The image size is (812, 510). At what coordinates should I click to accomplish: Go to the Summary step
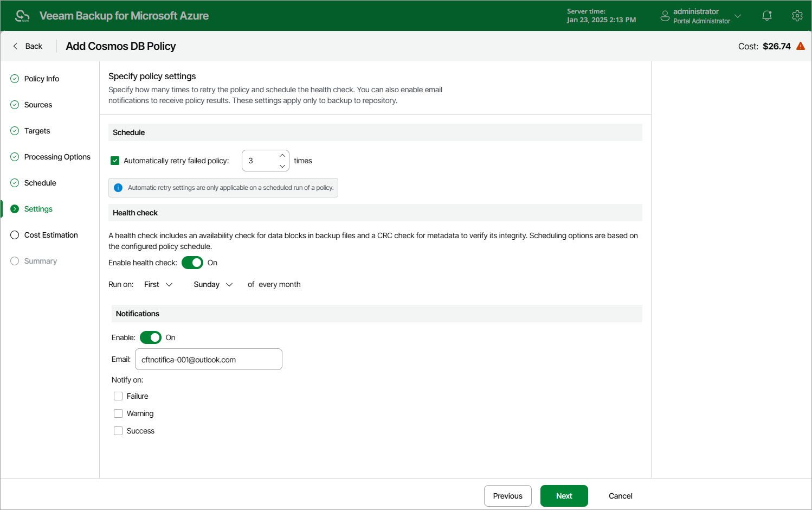pos(41,261)
